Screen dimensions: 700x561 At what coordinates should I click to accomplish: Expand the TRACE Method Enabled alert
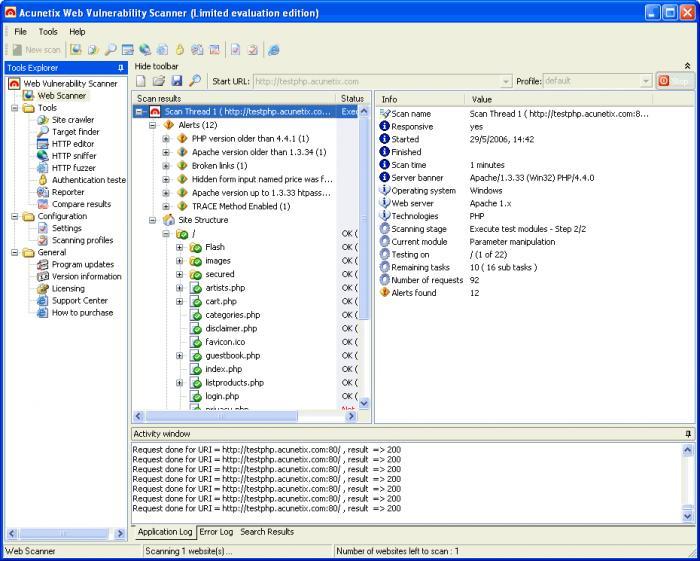tap(166, 207)
